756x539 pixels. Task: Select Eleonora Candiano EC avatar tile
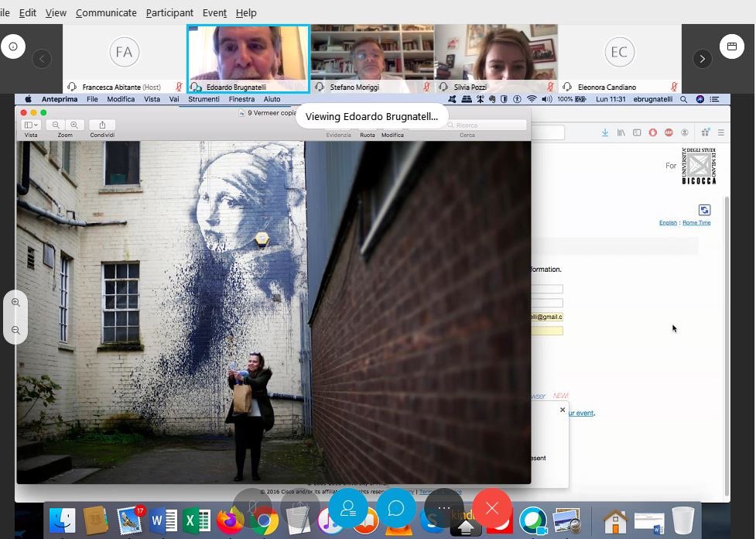point(620,59)
